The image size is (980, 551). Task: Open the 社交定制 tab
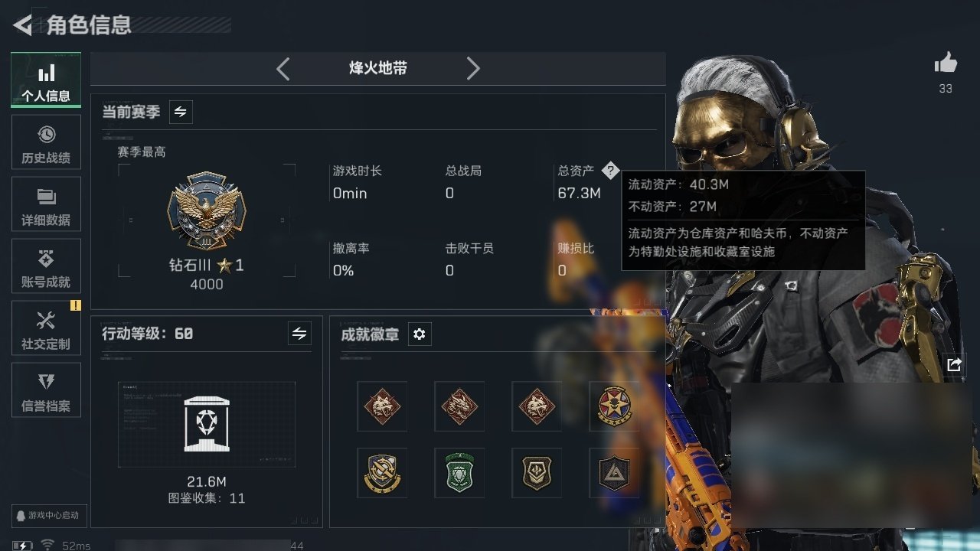tap(46, 328)
